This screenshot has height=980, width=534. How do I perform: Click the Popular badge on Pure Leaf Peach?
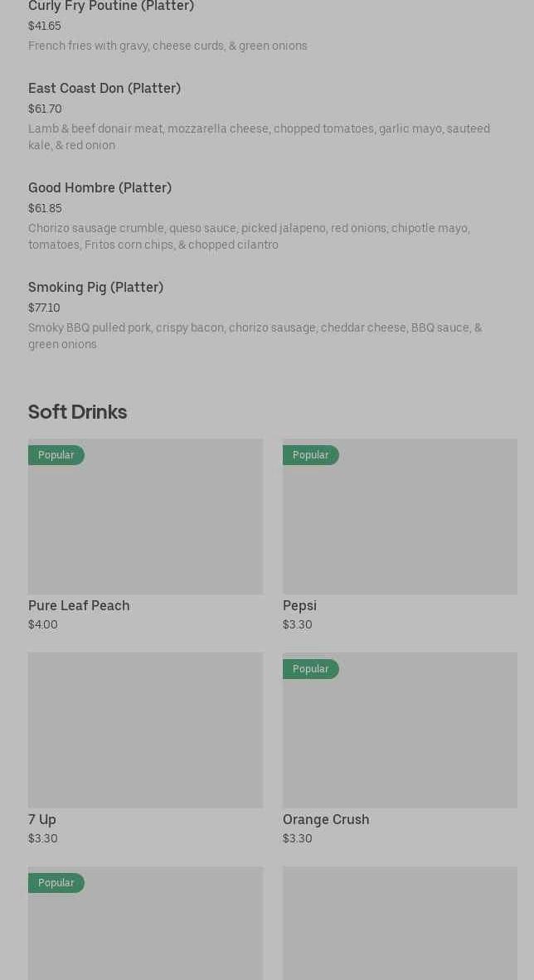point(56,455)
